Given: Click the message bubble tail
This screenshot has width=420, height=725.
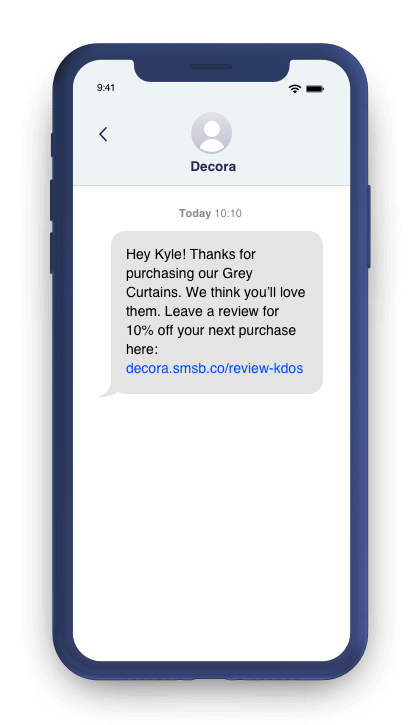Looking at the screenshot, I should (109, 391).
